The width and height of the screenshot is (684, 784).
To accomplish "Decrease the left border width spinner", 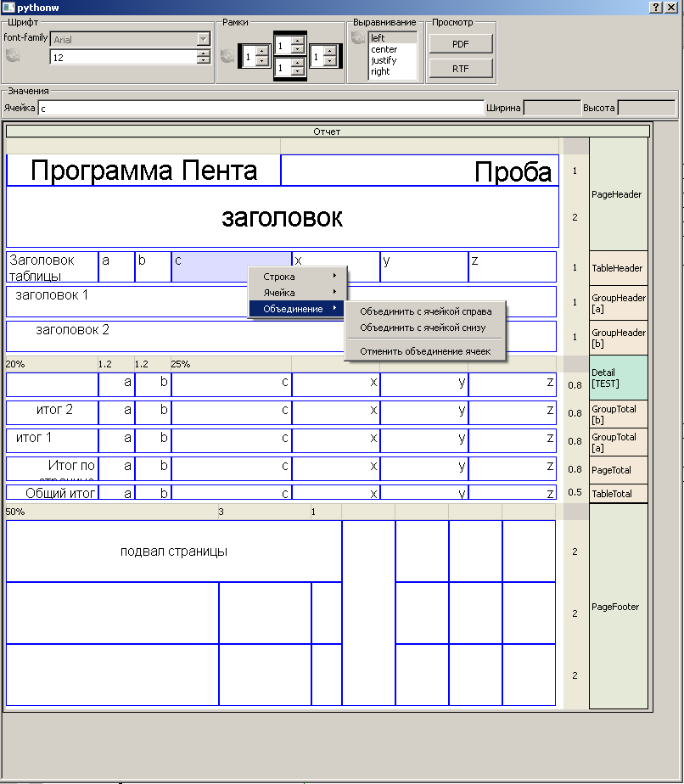I will (x=261, y=61).
